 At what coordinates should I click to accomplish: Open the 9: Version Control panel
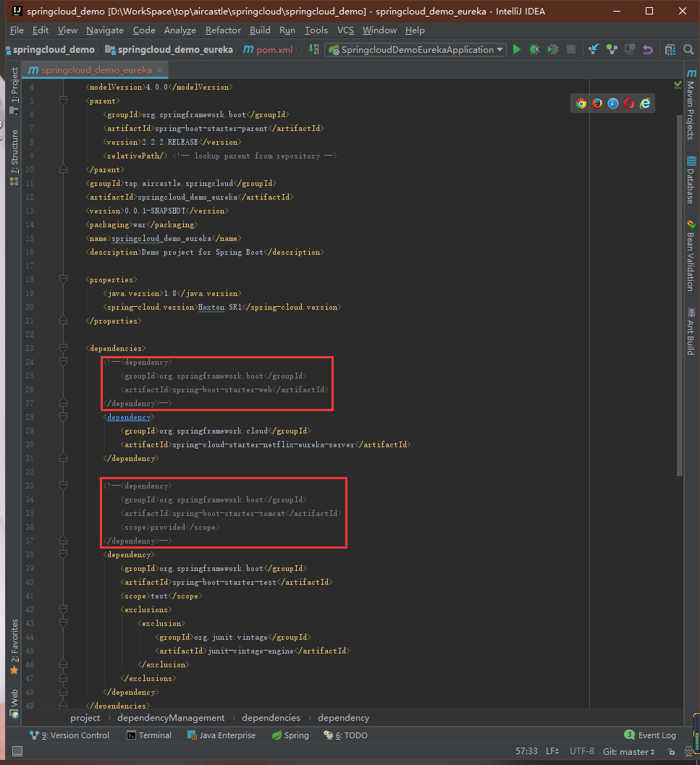[x=69, y=735]
